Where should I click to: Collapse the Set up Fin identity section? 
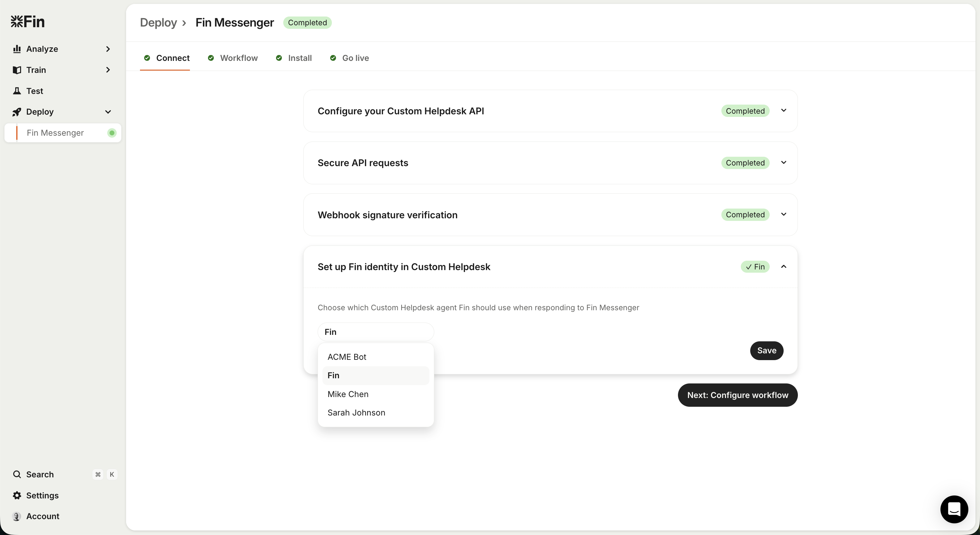click(x=783, y=267)
